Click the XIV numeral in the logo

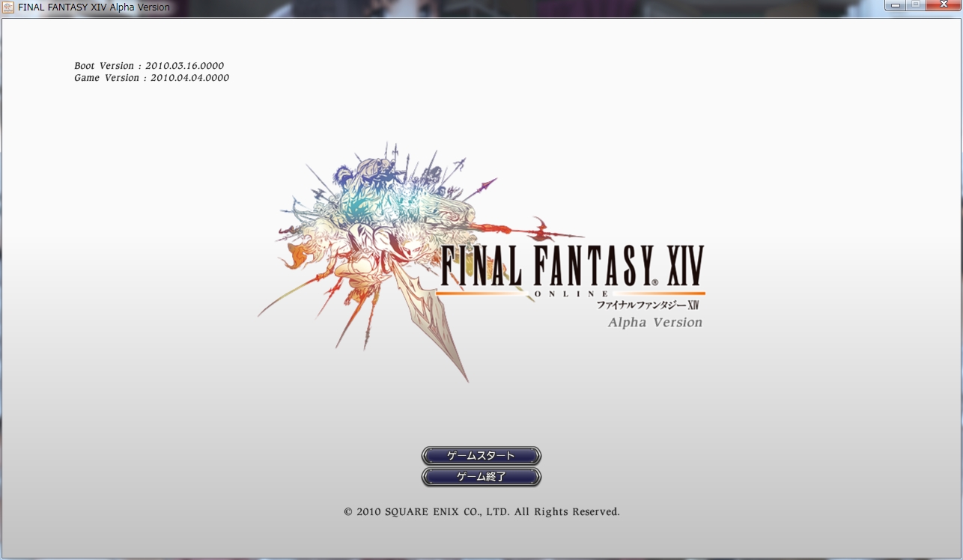[681, 267]
